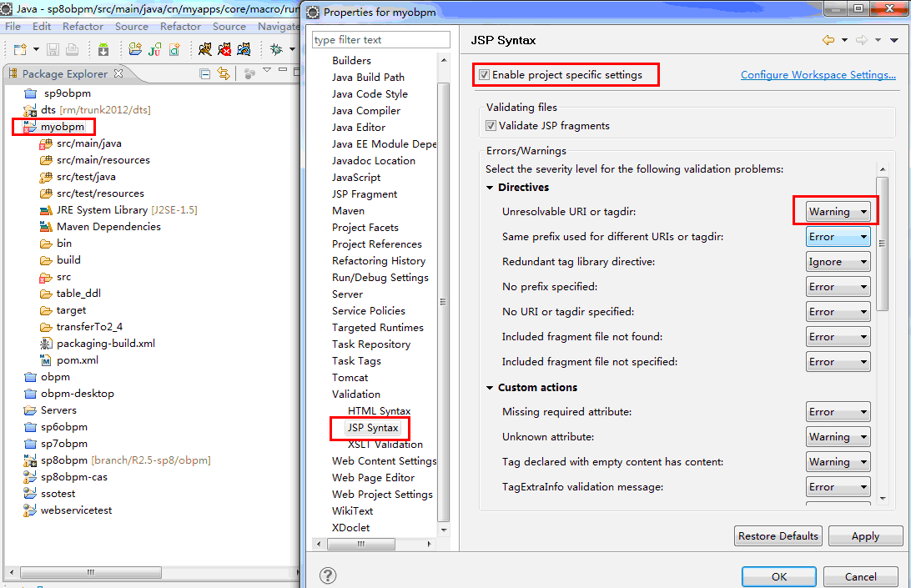Open the Edit menu
The image size is (911, 588).
[41, 26]
